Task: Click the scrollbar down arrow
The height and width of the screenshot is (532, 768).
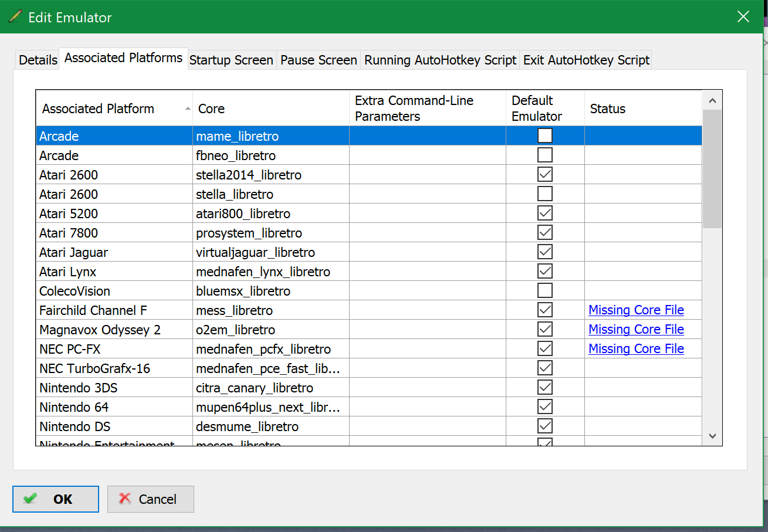Action: point(712,436)
